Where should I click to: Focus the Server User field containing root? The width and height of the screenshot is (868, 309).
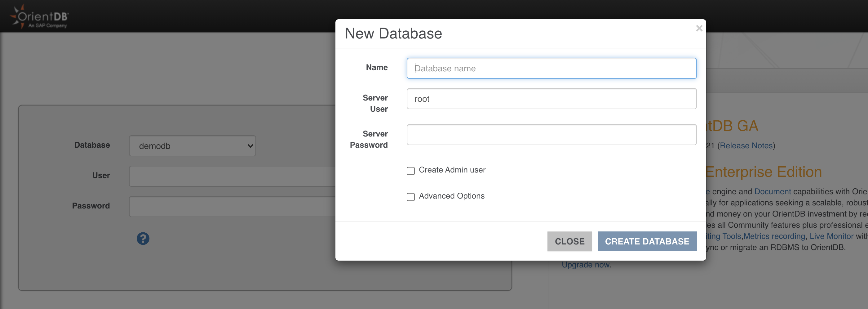(551, 99)
